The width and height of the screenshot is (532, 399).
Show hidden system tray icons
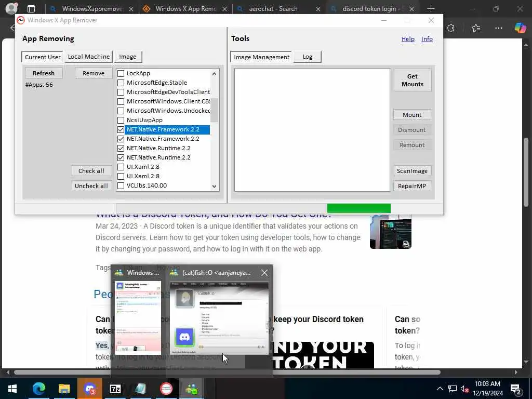pos(440,389)
